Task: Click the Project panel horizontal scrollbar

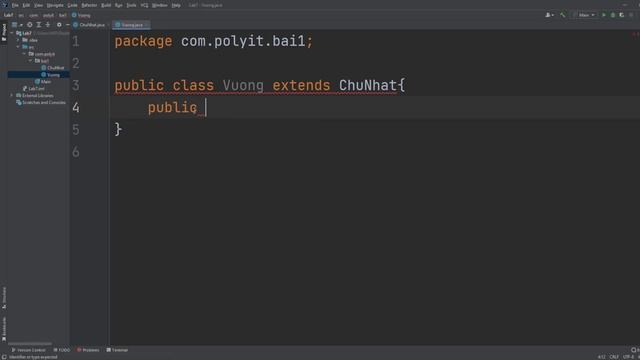Action: pos(30,344)
